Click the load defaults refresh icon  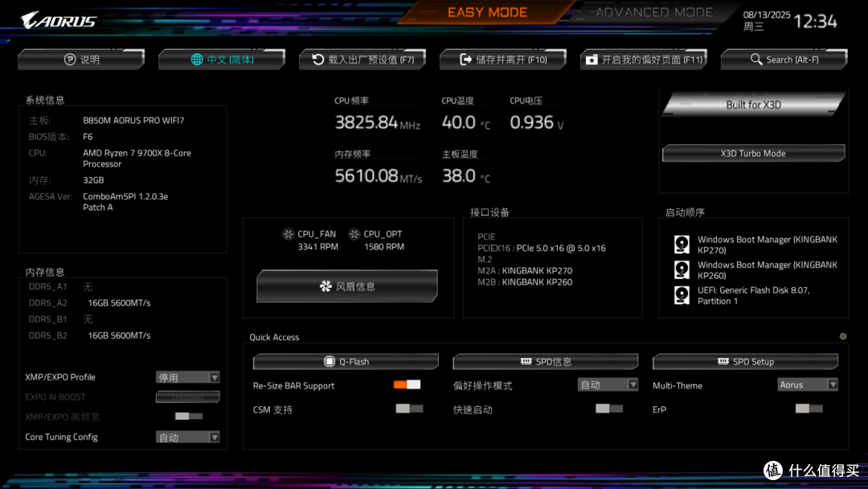[x=317, y=60]
